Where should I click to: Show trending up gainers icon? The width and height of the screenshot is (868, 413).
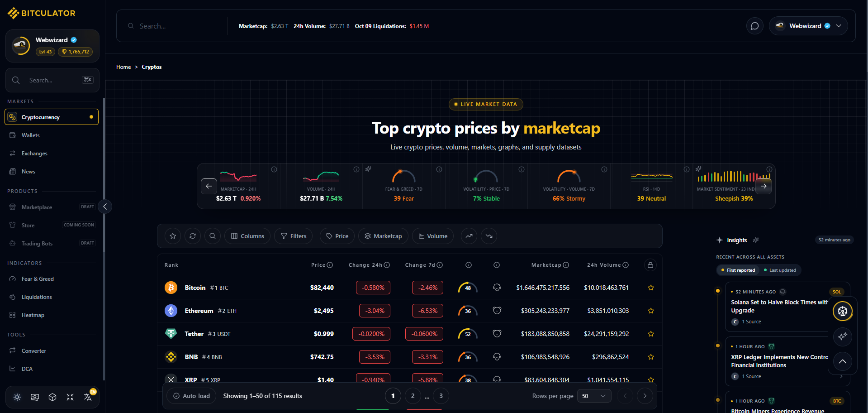pos(469,236)
